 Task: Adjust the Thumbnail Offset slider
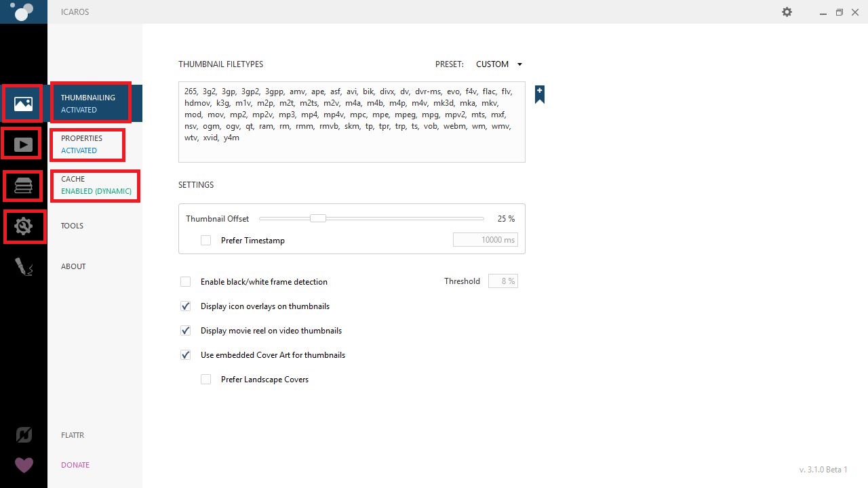(x=317, y=218)
